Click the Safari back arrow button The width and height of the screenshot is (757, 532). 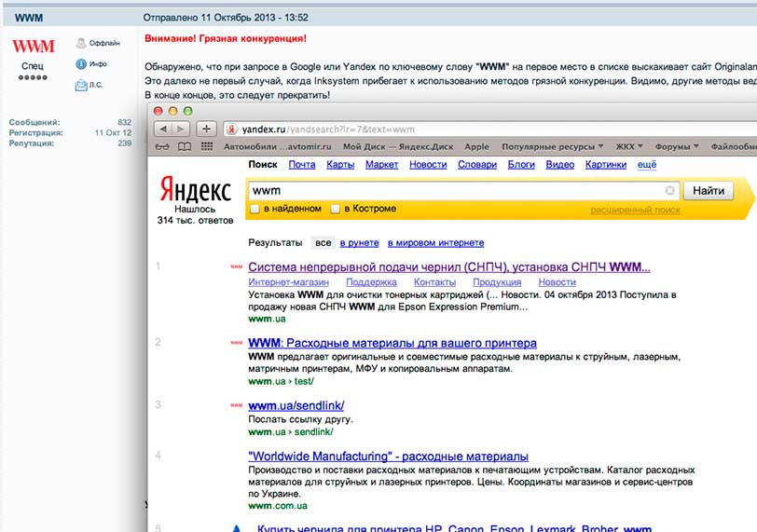(x=163, y=129)
